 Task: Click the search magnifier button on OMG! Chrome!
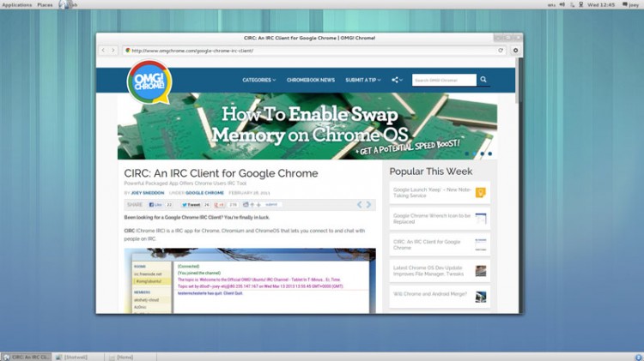pos(483,80)
